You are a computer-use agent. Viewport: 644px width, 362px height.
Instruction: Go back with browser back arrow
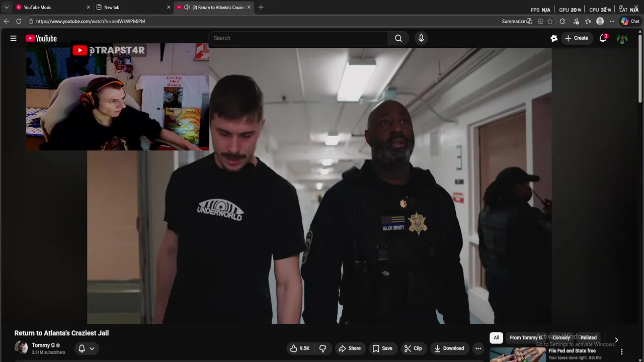pos(7,21)
